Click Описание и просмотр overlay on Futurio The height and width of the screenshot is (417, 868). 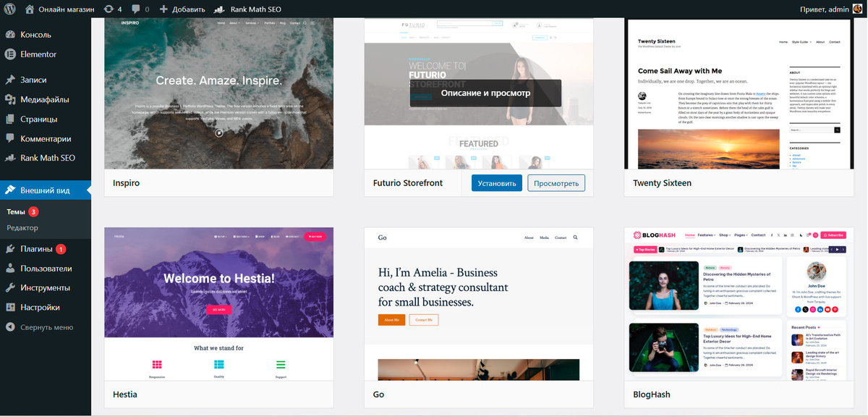pos(485,93)
